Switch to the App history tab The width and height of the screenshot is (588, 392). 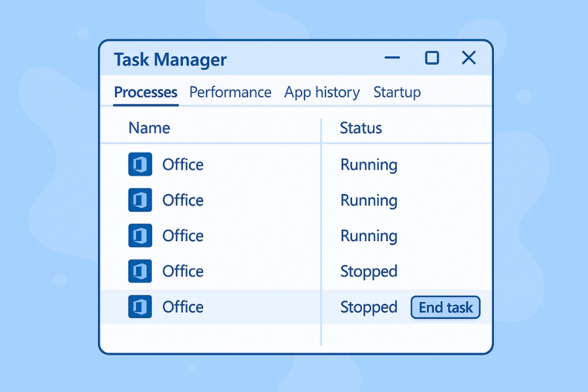click(x=321, y=92)
